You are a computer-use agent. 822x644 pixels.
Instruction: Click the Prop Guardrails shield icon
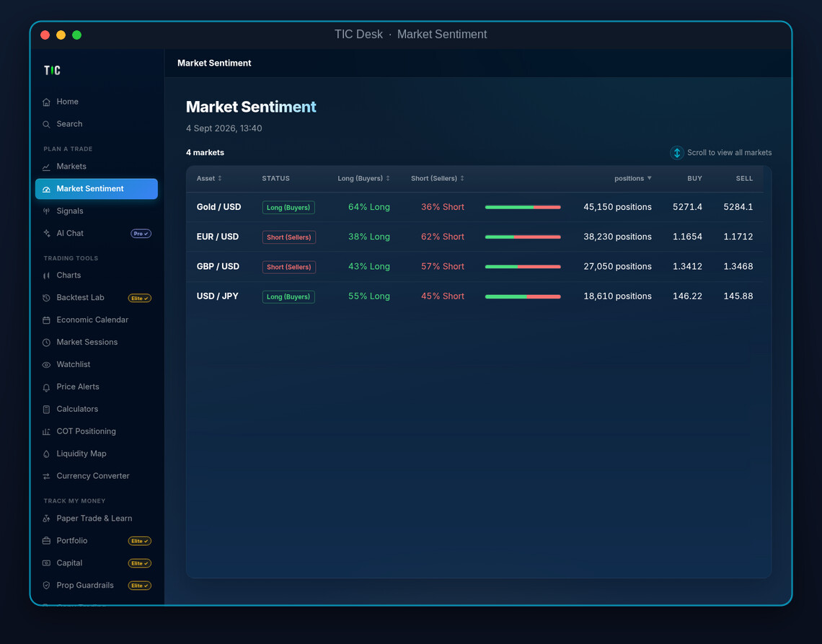46,586
